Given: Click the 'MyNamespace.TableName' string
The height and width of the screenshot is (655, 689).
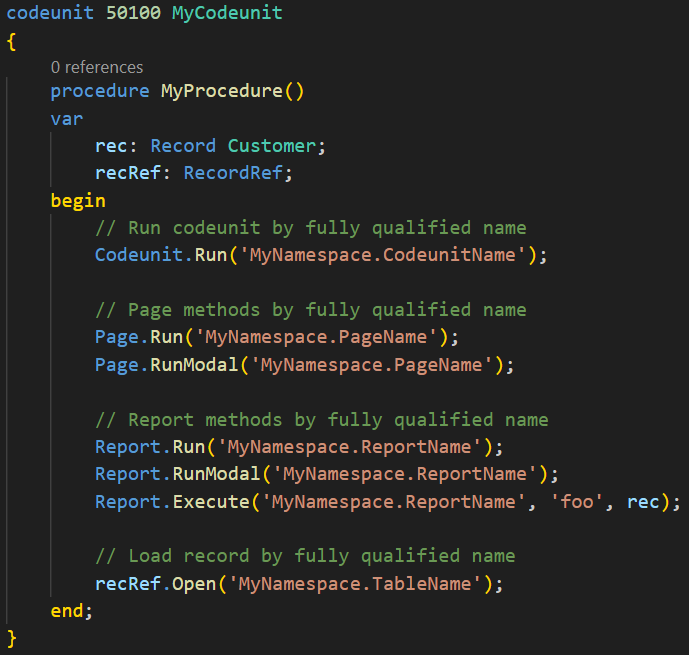Looking at the screenshot, I should [362, 583].
